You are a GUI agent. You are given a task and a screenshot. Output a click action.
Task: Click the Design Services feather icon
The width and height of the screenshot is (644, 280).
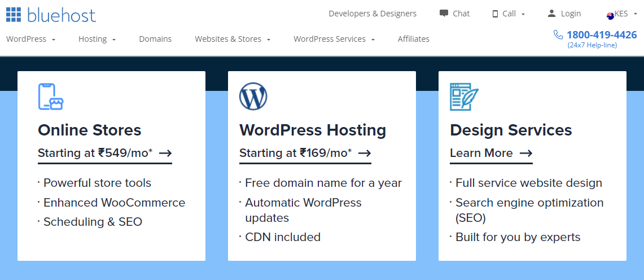465,97
